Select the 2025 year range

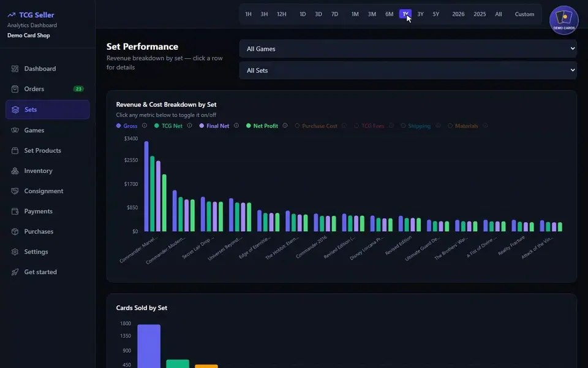480,14
